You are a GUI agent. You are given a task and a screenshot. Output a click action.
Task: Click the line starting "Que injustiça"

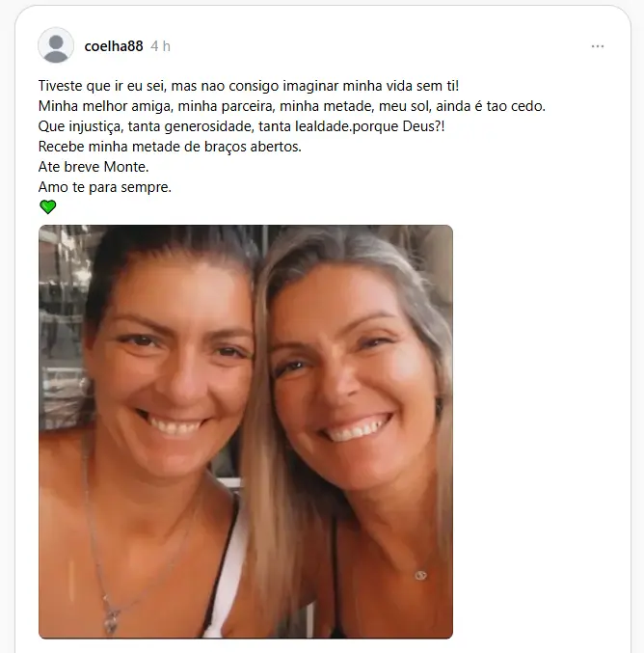coord(241,126)
